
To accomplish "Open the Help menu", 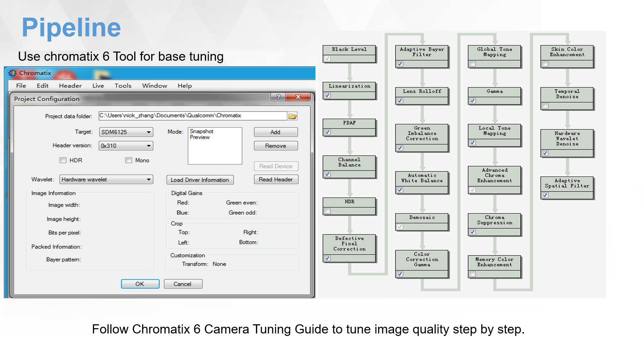I will coord(184,86).
